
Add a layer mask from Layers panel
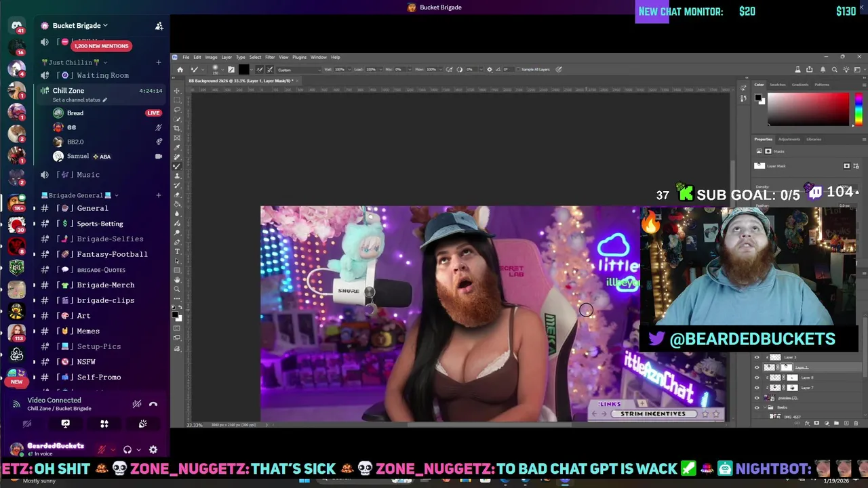coord(816,423)
